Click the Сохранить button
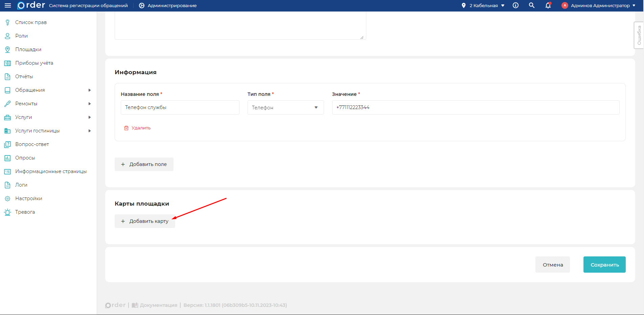 click(x=604, y=265)
